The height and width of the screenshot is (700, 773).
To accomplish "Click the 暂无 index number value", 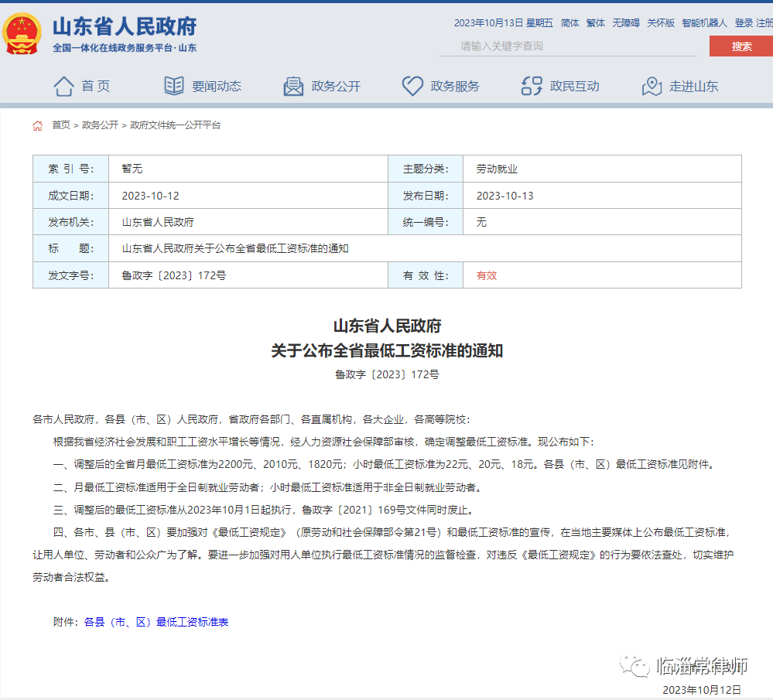I will coord(132,169).
